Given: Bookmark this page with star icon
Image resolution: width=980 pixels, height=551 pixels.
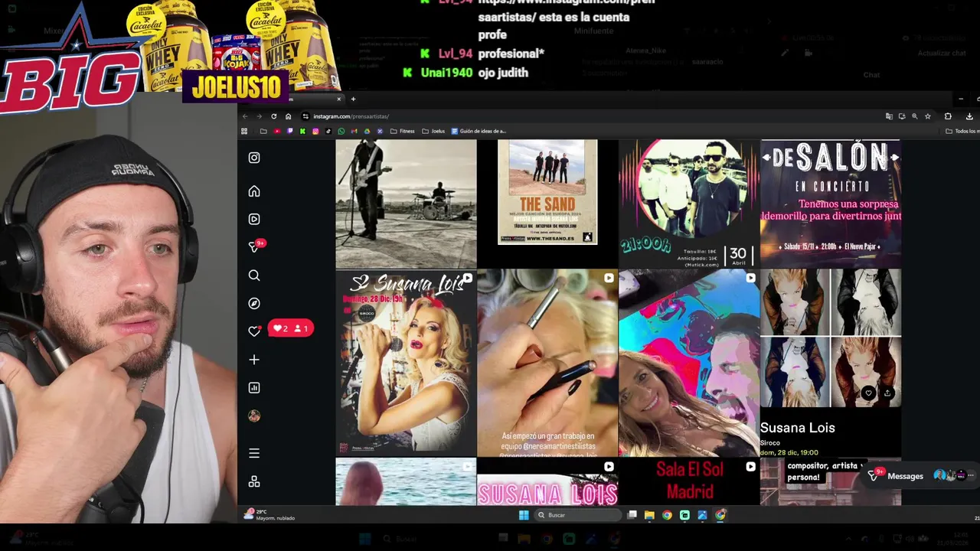Looking at the screenshot, I should click(928, 116).
